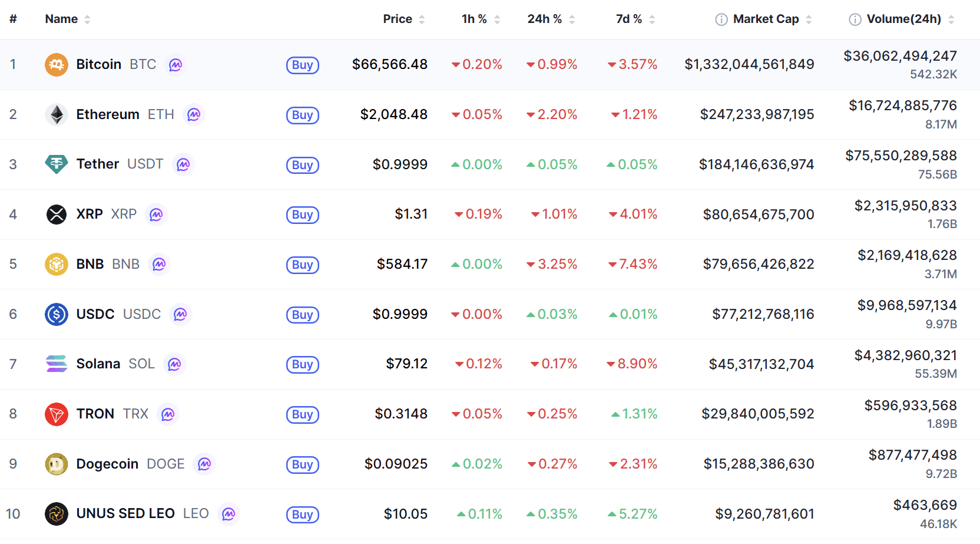The height and width of the screenshot is (544, 980).
Task: Open the purple badge icon beside DOGE
Action: point(204,464)
